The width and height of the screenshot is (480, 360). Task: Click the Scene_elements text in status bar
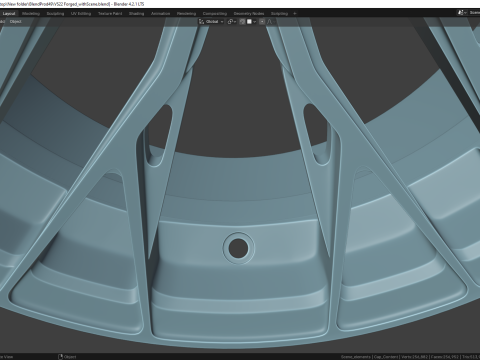[356, 357]
